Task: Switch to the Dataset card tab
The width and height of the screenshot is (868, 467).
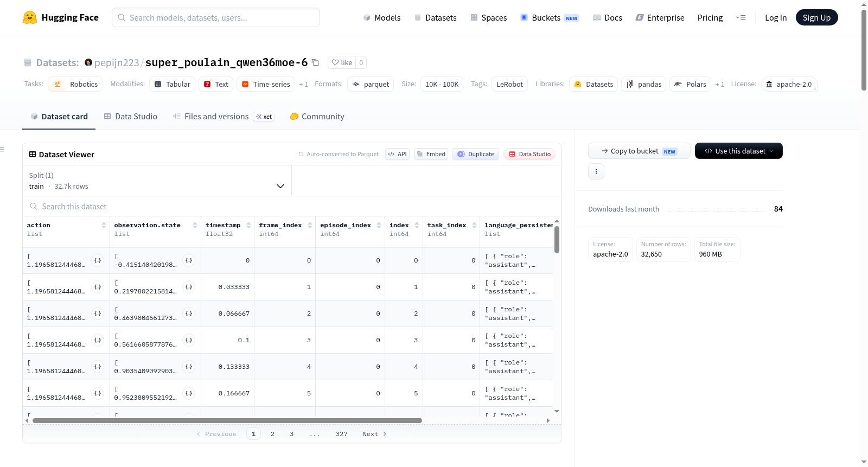Action: click(x=59, y=116)
